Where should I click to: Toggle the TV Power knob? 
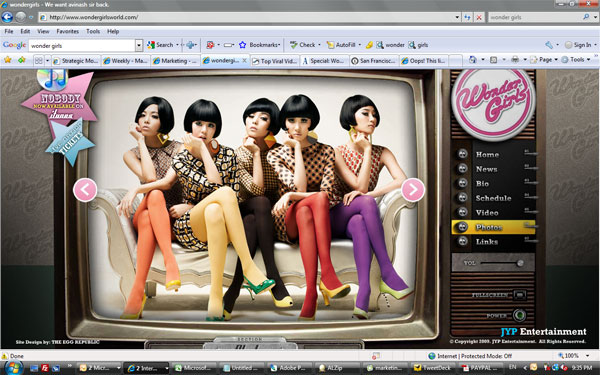click(x=519, y=315)
